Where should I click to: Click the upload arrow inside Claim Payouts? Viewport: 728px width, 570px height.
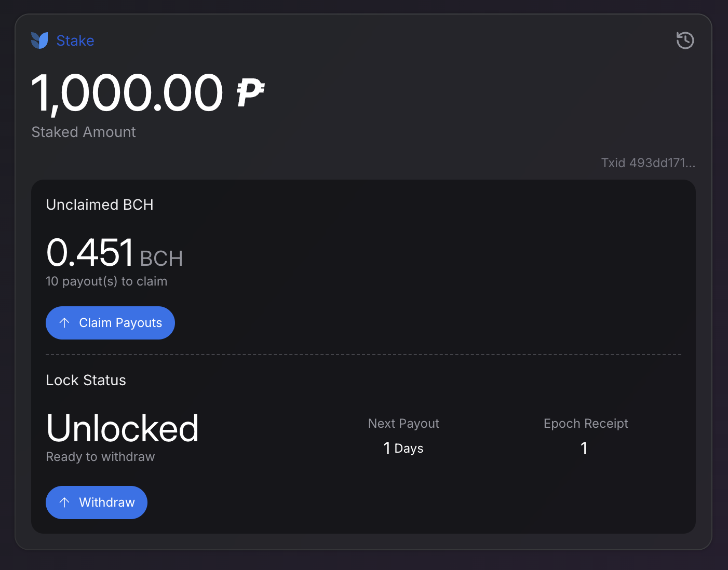pyautogui.click(x=64, y=322)
